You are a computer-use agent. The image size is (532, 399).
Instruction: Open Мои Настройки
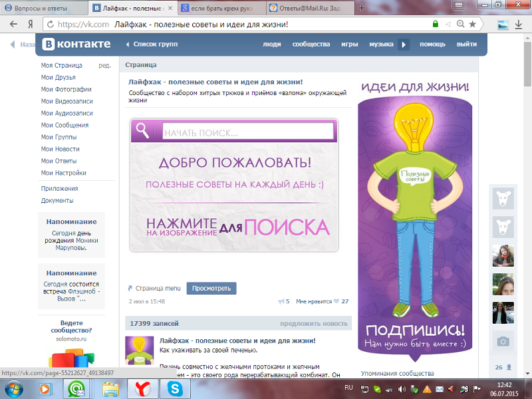(63, 173)
